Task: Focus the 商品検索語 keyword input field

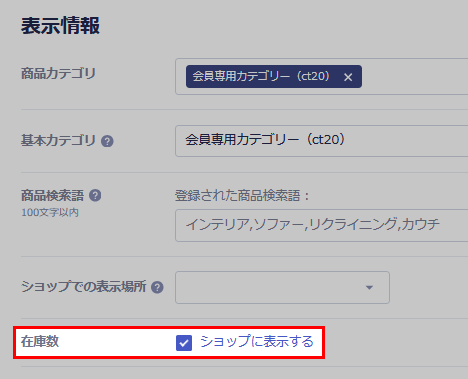Action: (x=322, y=225)
